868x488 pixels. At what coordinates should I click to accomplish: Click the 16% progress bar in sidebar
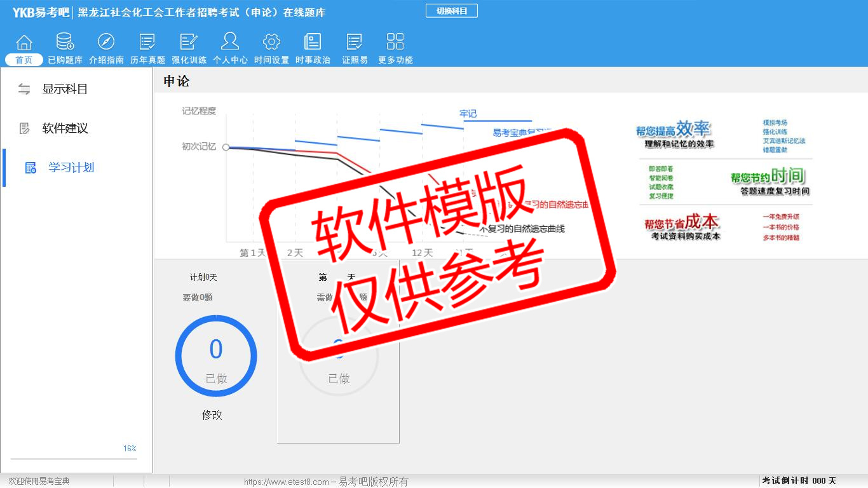(74, 458)
